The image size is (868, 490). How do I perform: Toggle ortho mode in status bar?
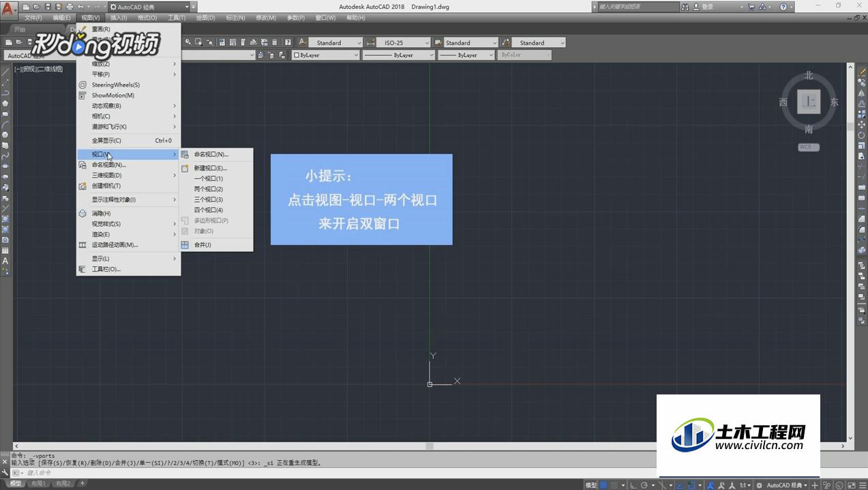(633, 485)
